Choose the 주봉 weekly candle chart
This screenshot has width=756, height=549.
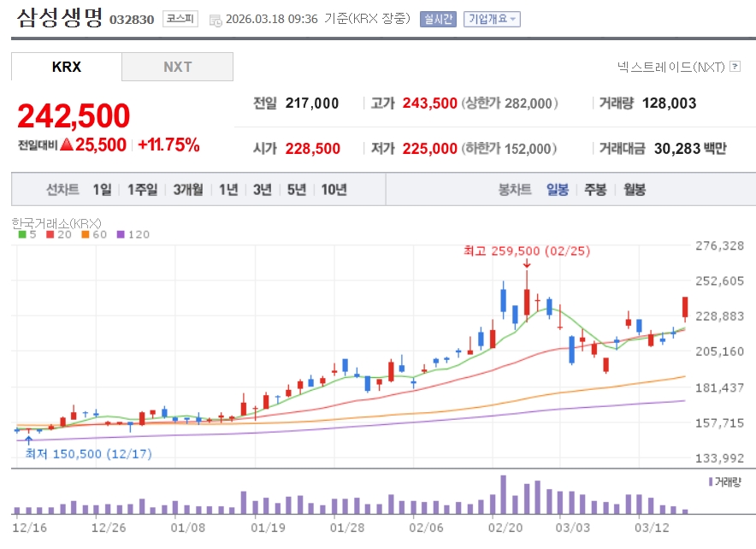pos(595,190)
